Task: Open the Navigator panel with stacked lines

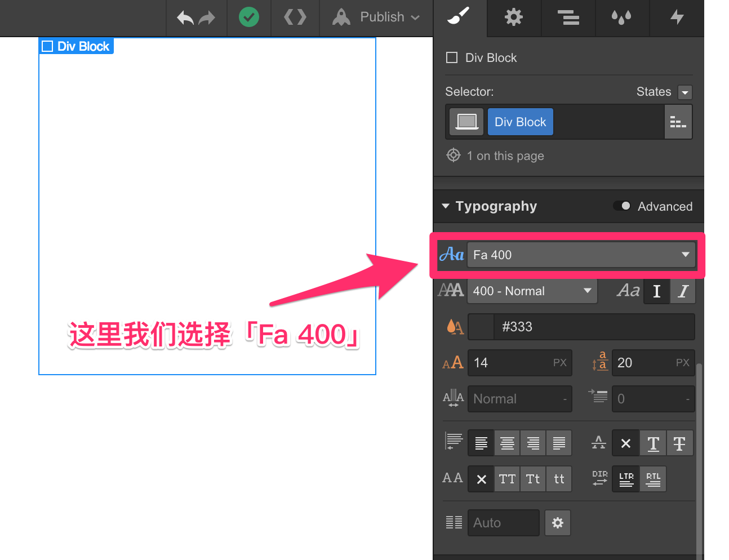Action: pos(568,17)
